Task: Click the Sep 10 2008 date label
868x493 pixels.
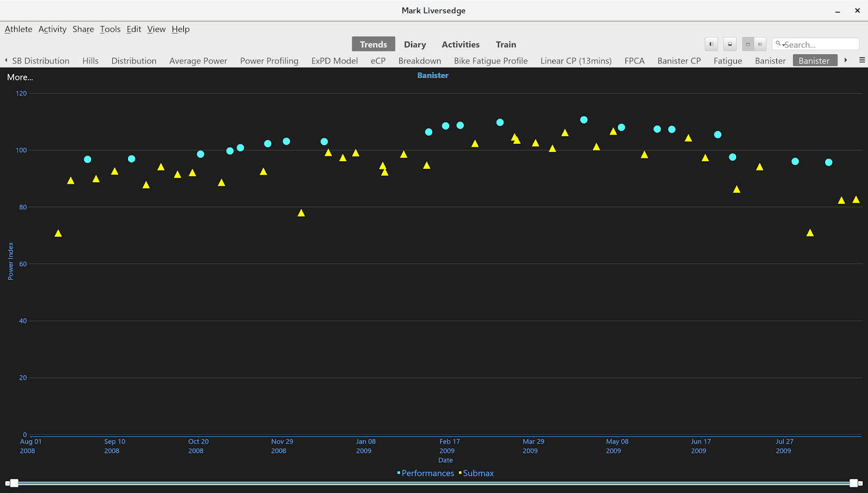Action: [114, 446]
